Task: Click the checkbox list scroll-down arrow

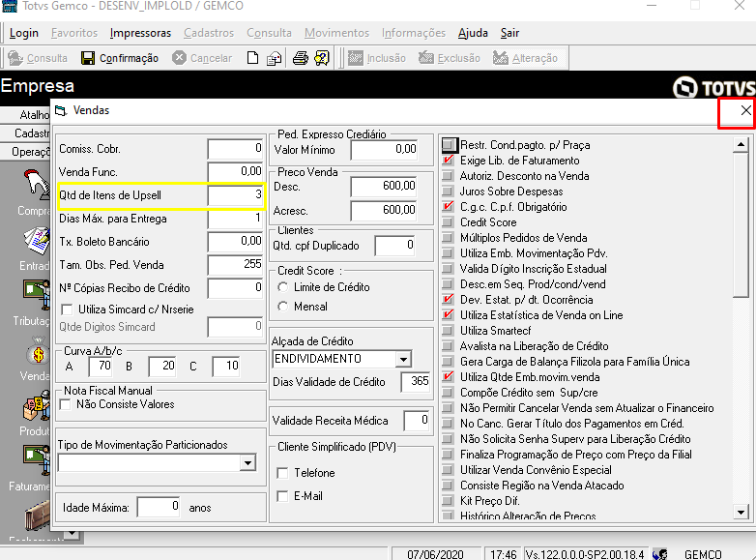Action: [741, 512]
